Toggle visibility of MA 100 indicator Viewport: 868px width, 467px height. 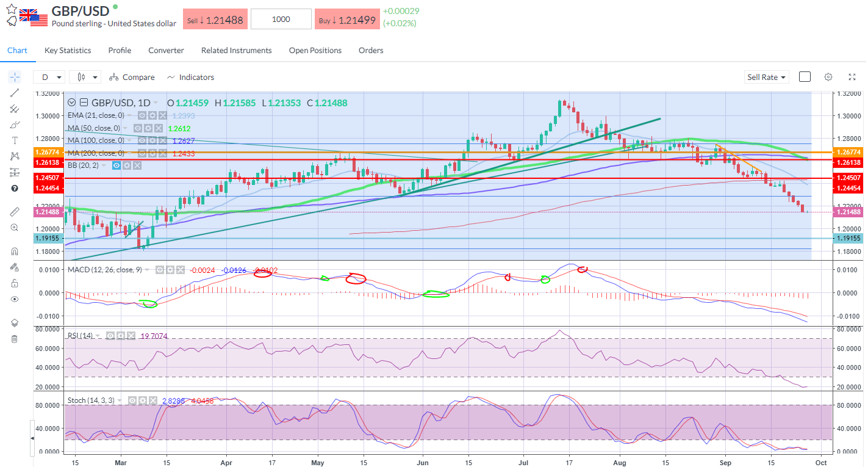tap(142, 140)
